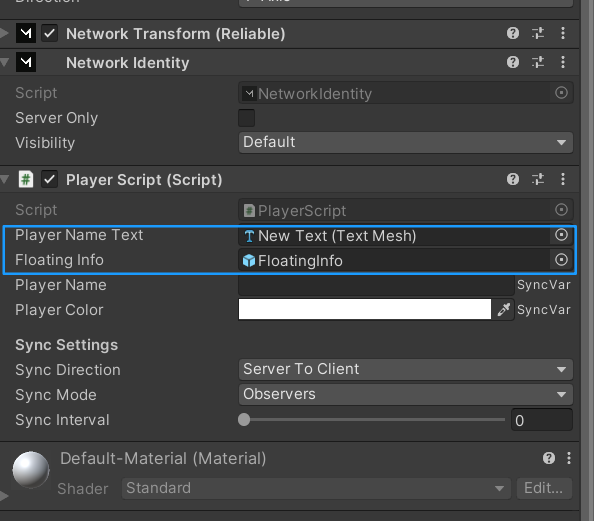
Task: Click the Player Color label
Action: 59,310
